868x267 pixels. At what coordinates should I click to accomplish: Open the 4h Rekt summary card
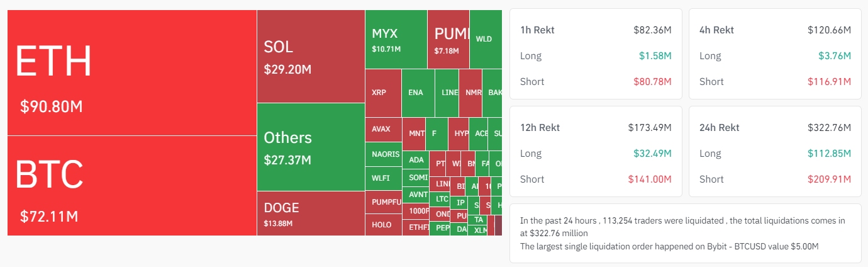tap(775, 54)
